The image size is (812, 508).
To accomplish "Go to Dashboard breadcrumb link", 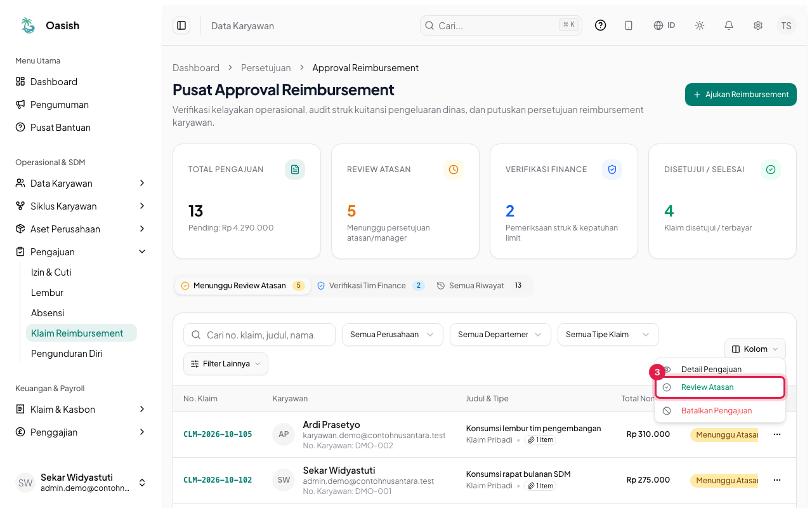I will 196,68.
